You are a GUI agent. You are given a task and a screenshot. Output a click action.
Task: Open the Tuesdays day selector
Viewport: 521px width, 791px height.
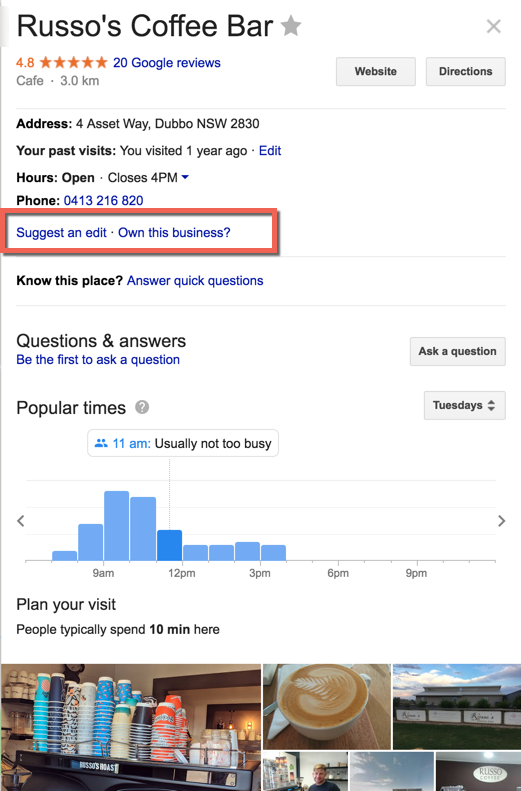[465, 405]
